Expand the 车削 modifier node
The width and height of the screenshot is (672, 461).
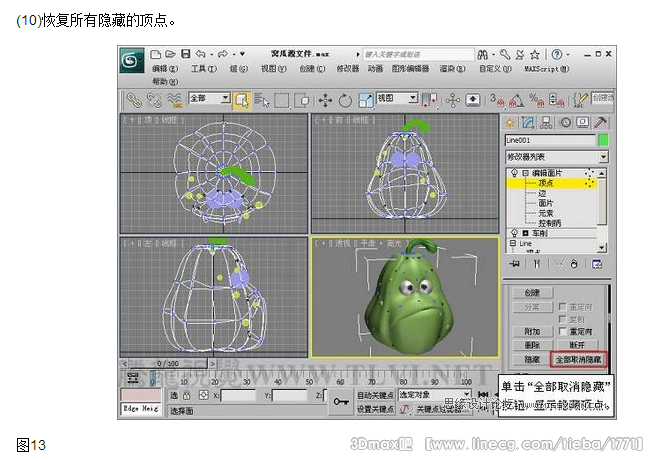525,233
